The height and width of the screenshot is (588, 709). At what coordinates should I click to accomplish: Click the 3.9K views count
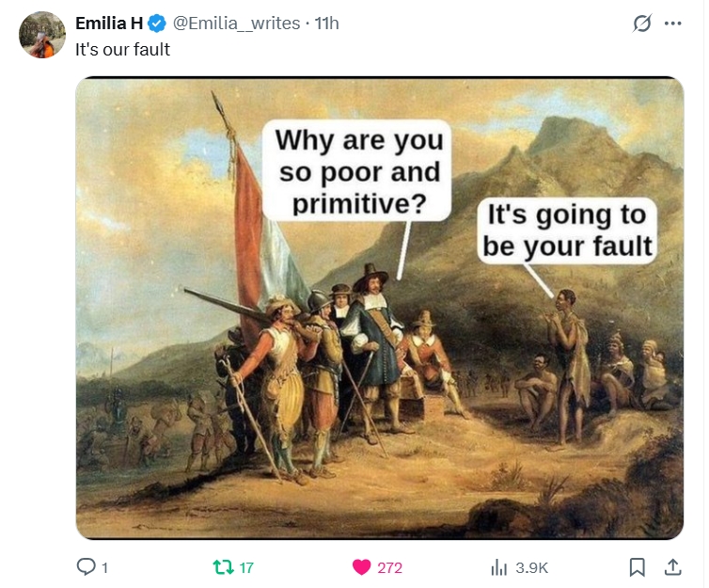[x=531, y=567]
